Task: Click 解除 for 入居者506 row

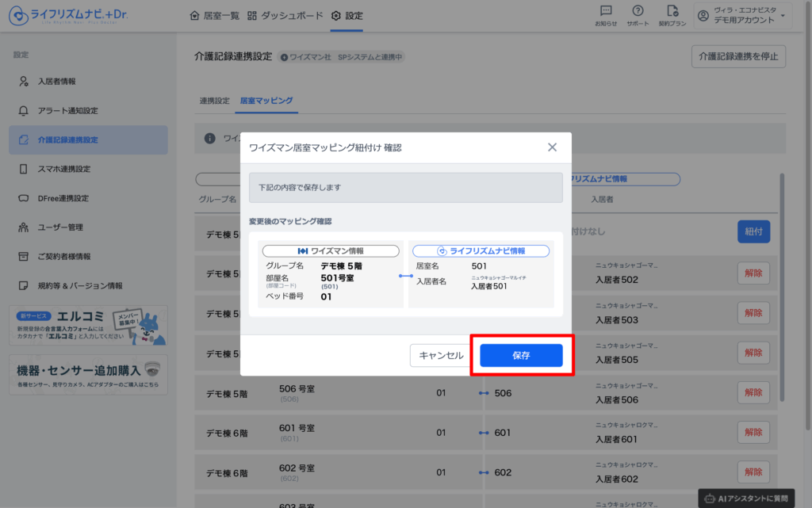Action: tap(753, 392)
